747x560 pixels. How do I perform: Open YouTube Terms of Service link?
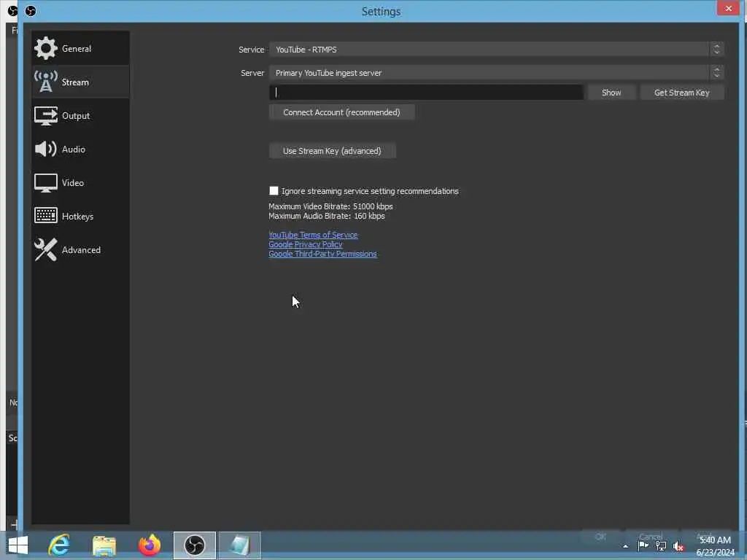pyautogui.click(x=313, y=235)
